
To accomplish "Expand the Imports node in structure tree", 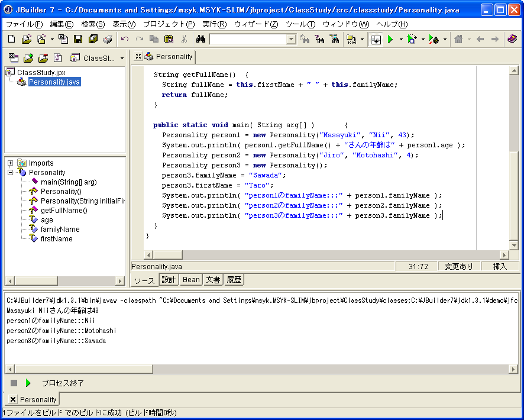I will pos(11,163).
